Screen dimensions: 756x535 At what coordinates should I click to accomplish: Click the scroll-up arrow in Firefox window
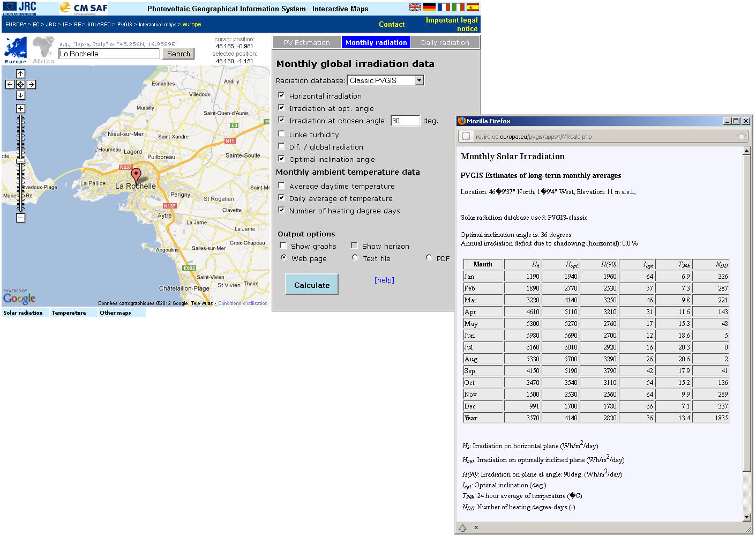[x=747, y=151]
